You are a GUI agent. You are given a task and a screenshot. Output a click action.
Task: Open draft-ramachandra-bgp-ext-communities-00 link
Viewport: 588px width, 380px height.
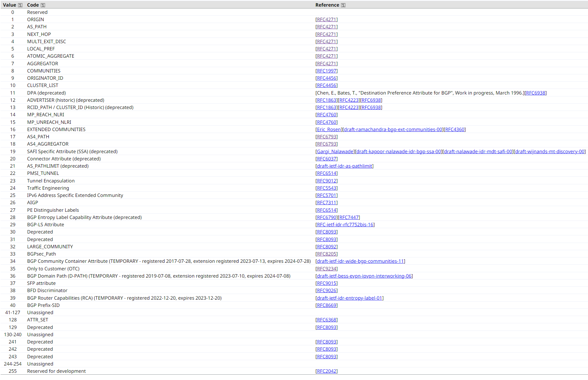(393, 130)
